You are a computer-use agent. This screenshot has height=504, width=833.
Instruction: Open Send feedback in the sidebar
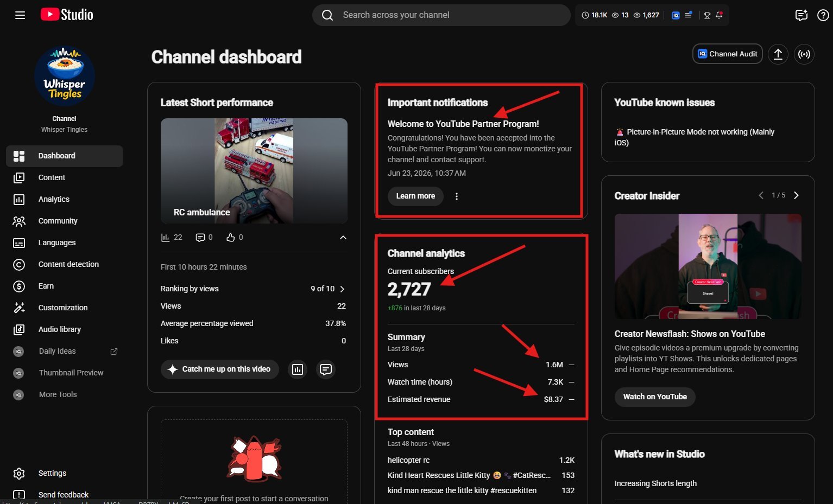[64, 495]
